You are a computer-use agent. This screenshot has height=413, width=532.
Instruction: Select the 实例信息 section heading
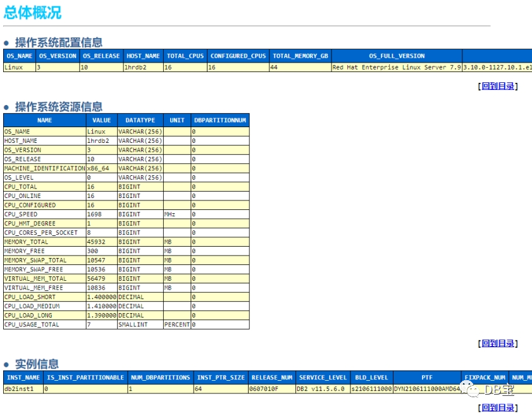tap(37, 364)
